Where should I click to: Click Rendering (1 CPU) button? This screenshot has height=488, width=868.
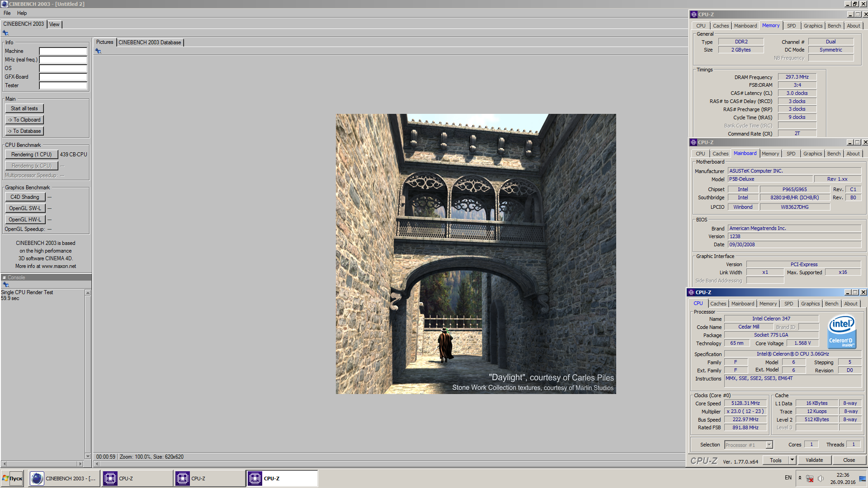pos(32,155)
